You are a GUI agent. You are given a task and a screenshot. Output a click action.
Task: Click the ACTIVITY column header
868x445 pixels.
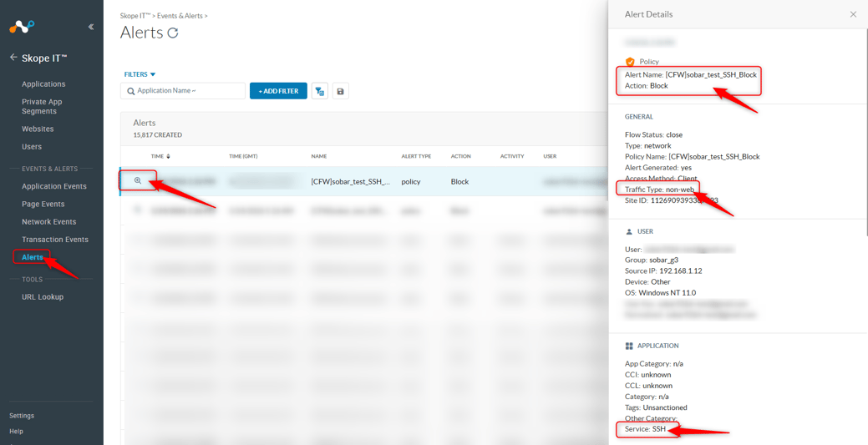click(x=512, y=157)
